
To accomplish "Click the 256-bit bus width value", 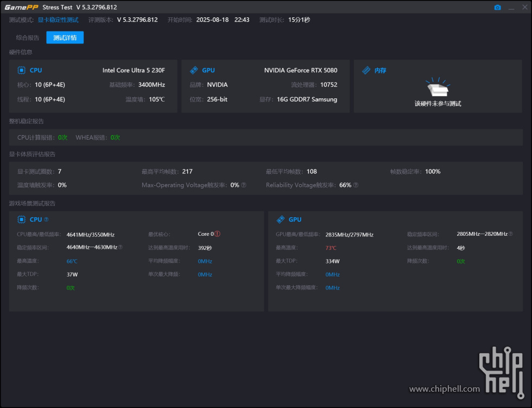I will click(x=217, y=99).
